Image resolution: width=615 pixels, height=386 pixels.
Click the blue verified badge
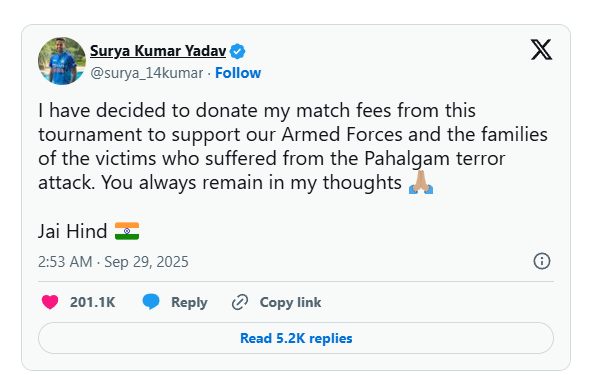coord(237,51)
